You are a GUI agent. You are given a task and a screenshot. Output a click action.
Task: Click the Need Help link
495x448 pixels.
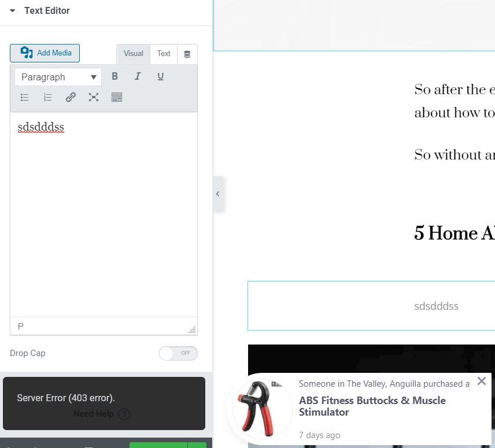pos(94,414)
